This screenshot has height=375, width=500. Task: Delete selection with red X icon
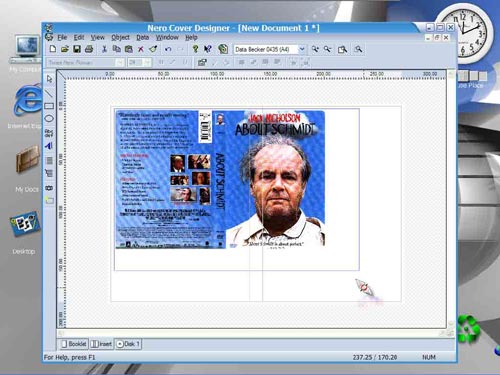141,49
